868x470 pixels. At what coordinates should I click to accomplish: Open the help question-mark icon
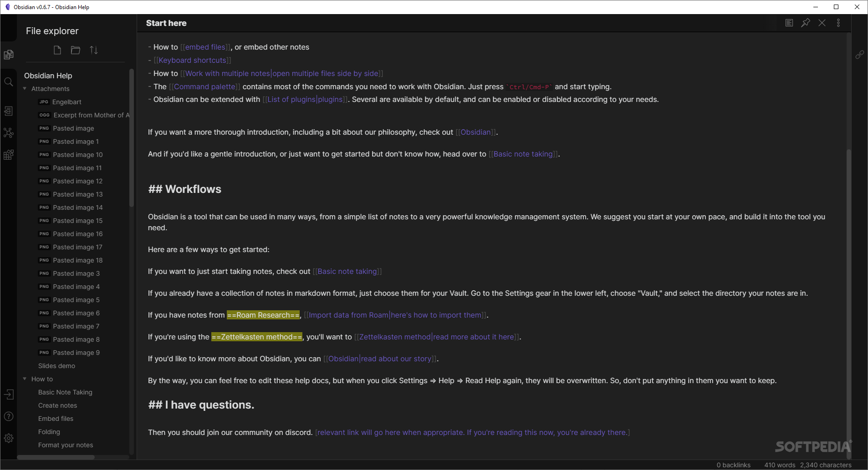(9, 416)
